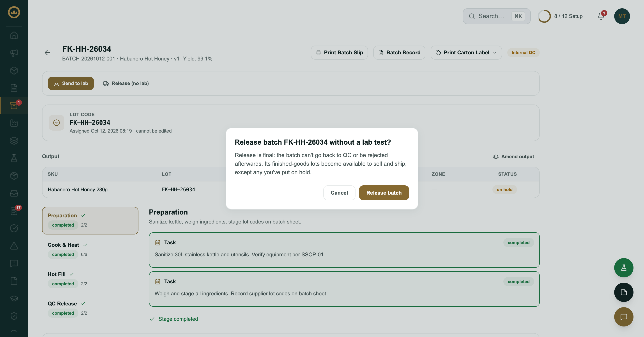
Task: Click the on hold status badge
Action: 504,190
